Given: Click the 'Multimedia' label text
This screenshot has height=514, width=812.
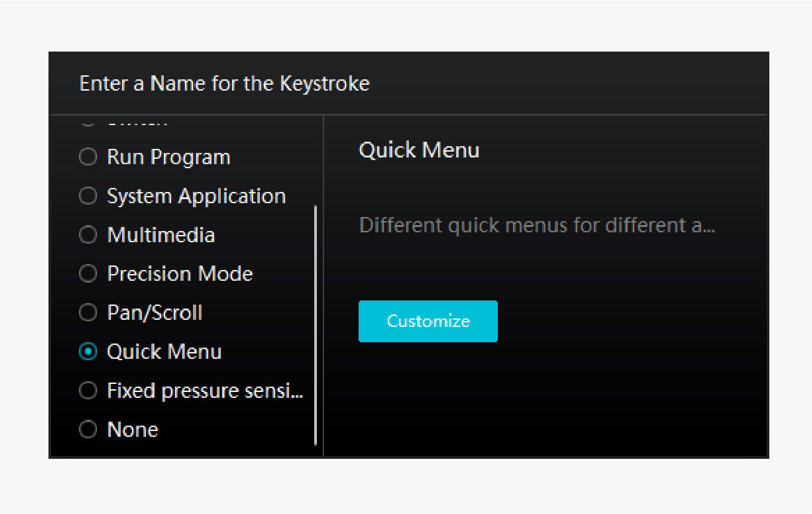Looking at the screenshot, I should [161, 235].
